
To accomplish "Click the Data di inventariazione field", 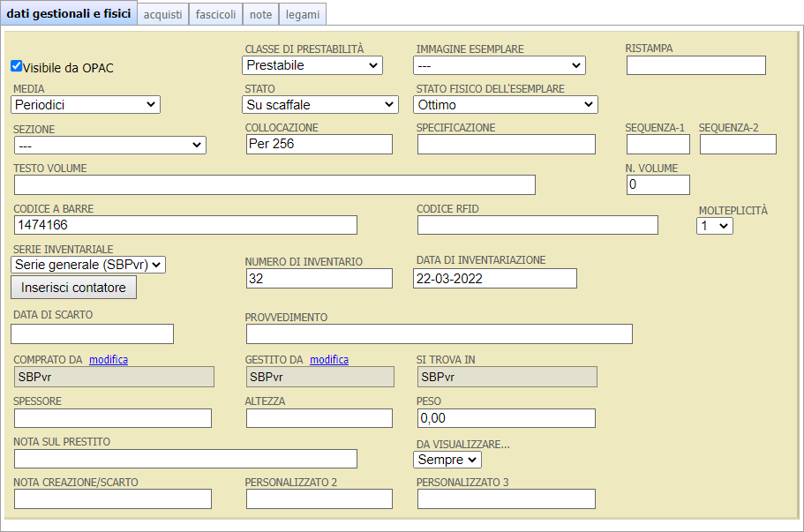I will [494, 279].
